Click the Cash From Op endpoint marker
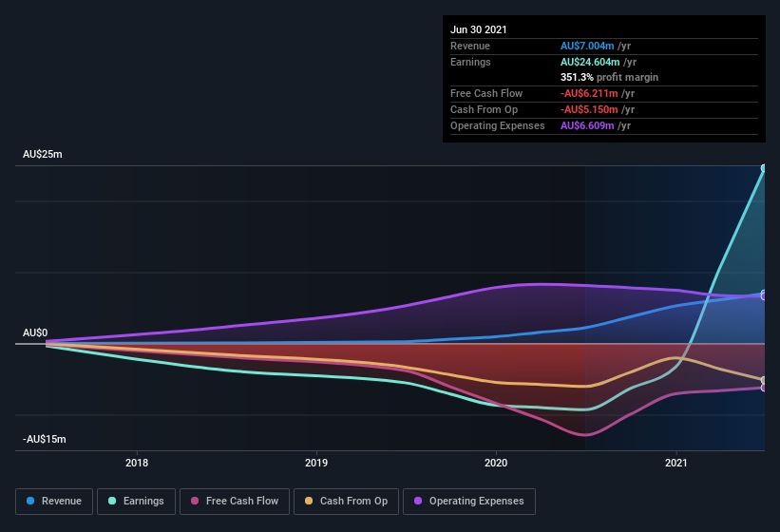The height and width of the screenshot is (532, 780). [x=764, y=380]
